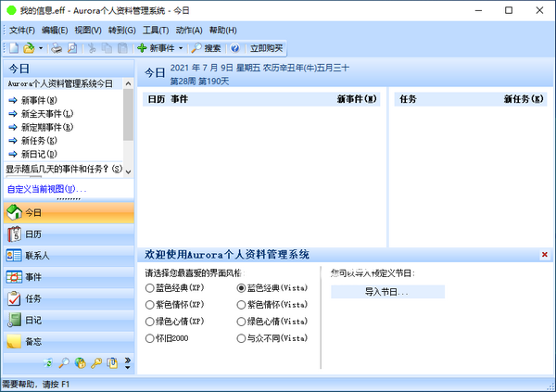Click the 新事件 toolbar button
Image resolution: width=556 pixels, height=392 pixels.
pyautogui.click(x=156, y=48)
